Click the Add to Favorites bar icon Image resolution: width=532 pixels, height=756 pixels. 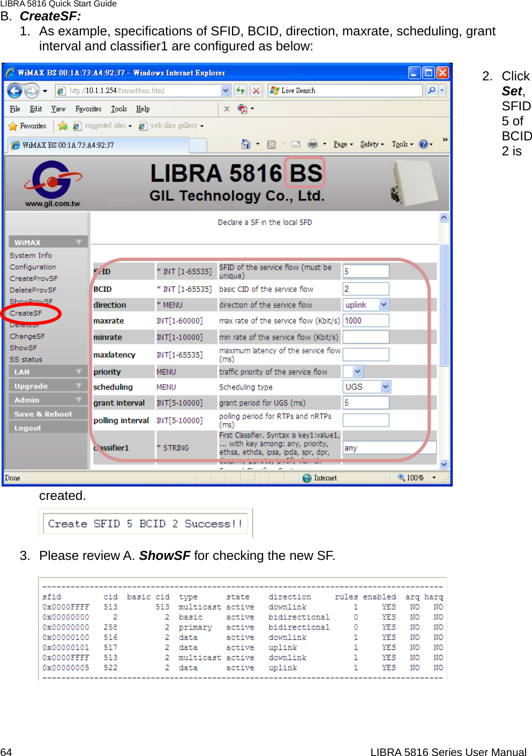(x=63, y=126)
